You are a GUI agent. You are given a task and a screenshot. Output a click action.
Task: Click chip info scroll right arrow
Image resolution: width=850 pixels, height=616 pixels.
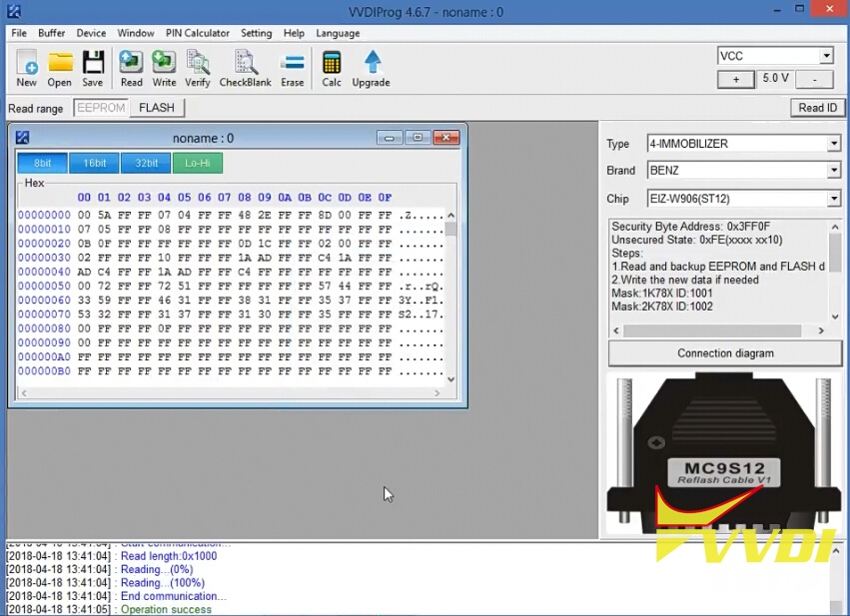point(821,330)
